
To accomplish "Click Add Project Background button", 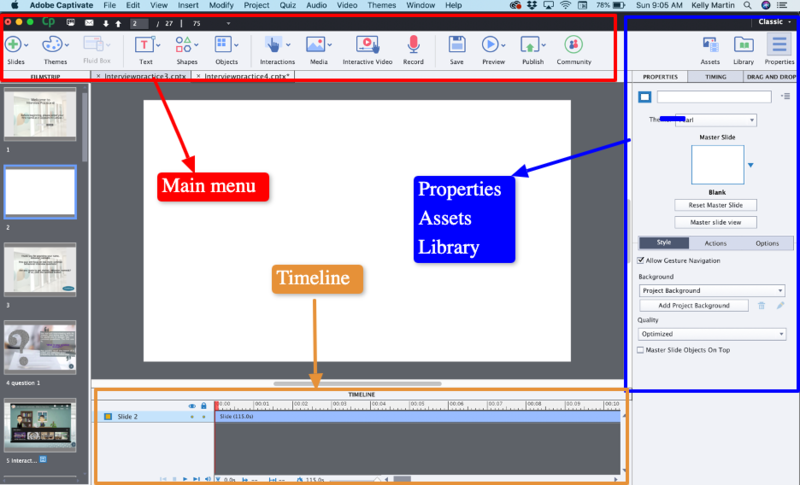I will coord(693,305).
